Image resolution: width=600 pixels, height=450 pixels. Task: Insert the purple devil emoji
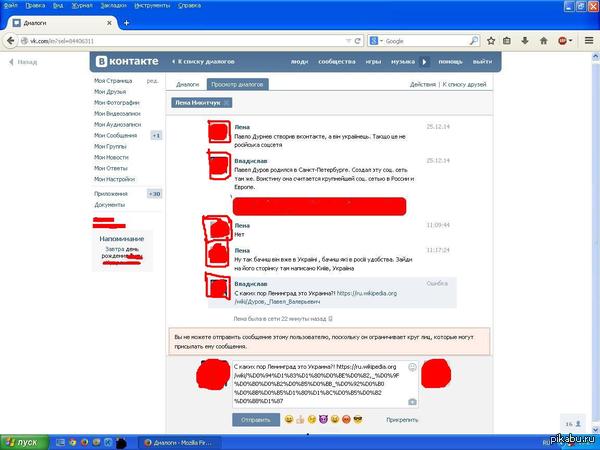pyautogui.click(x=323, y=418)
